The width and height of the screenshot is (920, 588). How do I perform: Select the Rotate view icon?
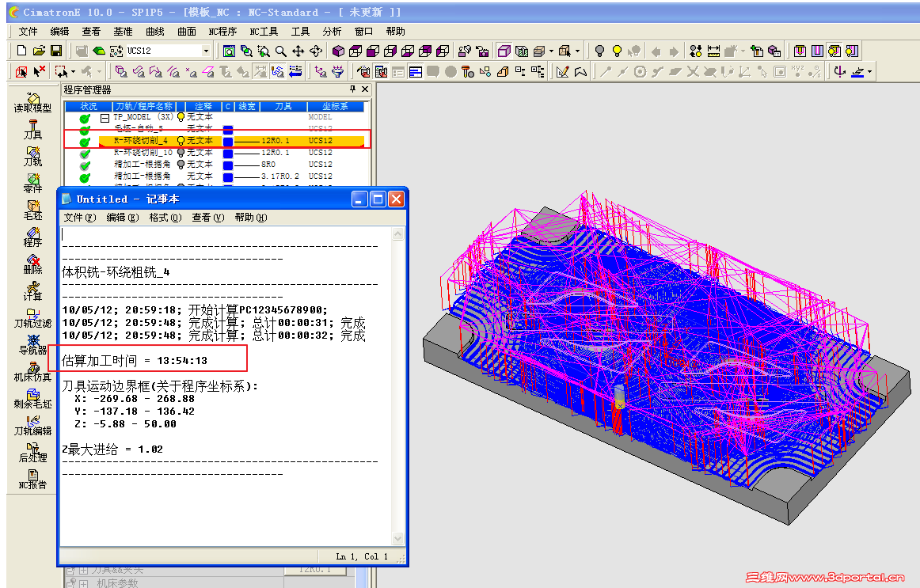(316, 51)
